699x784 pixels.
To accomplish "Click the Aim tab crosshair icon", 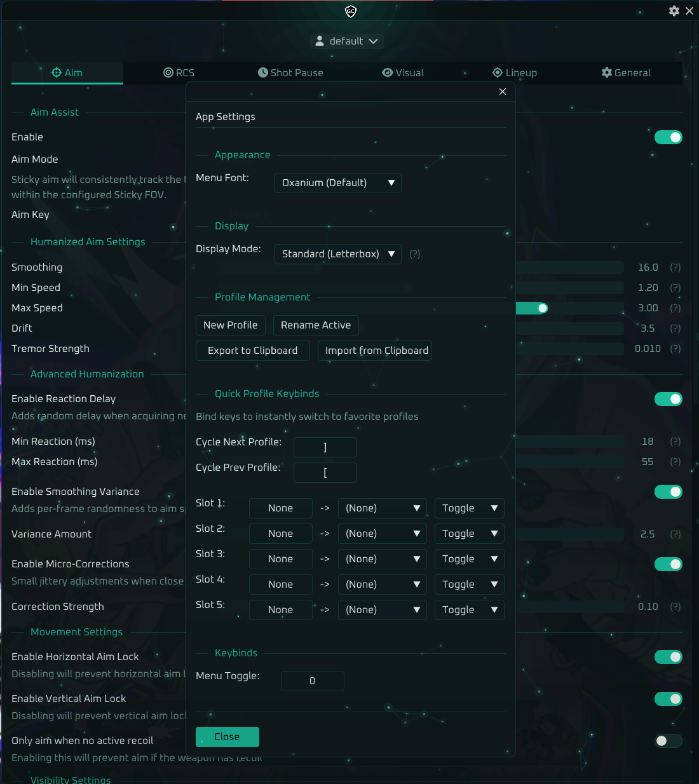I will [x=57, y=72].
